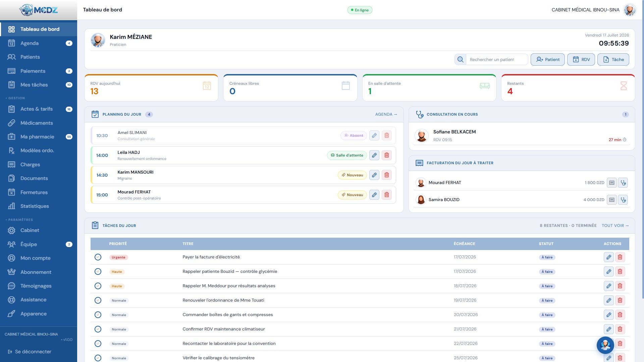Follow the TOUT VOIR tasks link
644x362 pixels.
tap(615, 226)
